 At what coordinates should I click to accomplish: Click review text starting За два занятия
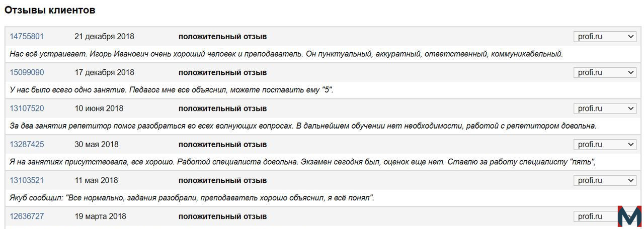[x=303, y=126]
